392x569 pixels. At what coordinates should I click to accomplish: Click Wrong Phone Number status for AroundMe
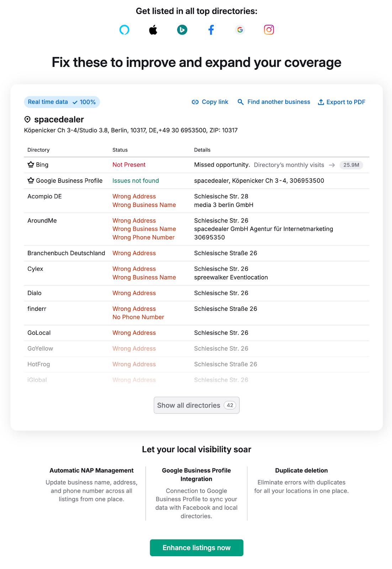(144, 238)
